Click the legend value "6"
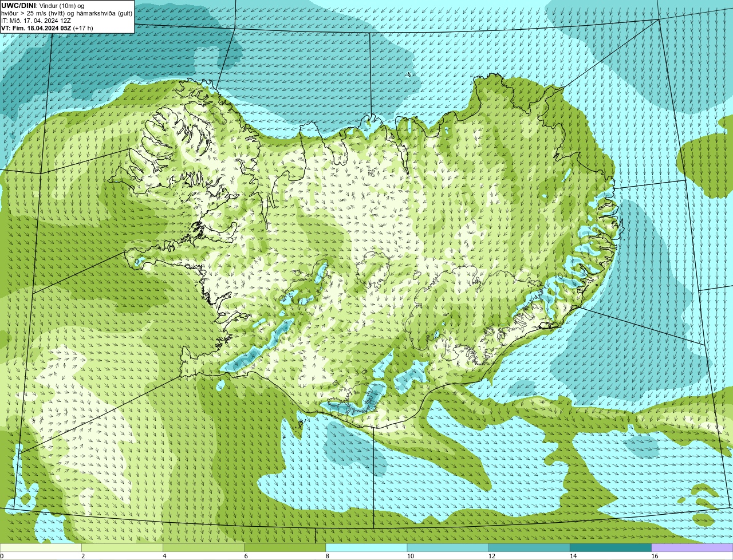 point(246,556)
